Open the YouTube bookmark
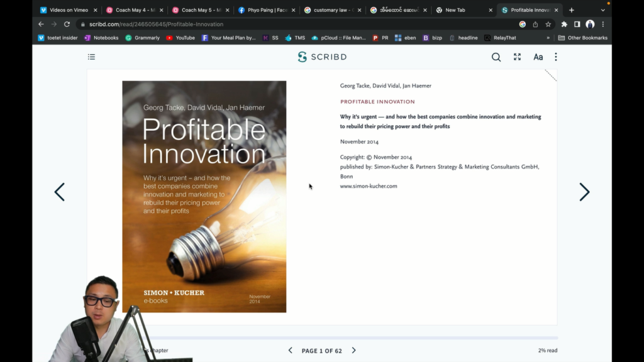644x362 pixels. coord(180,38)
